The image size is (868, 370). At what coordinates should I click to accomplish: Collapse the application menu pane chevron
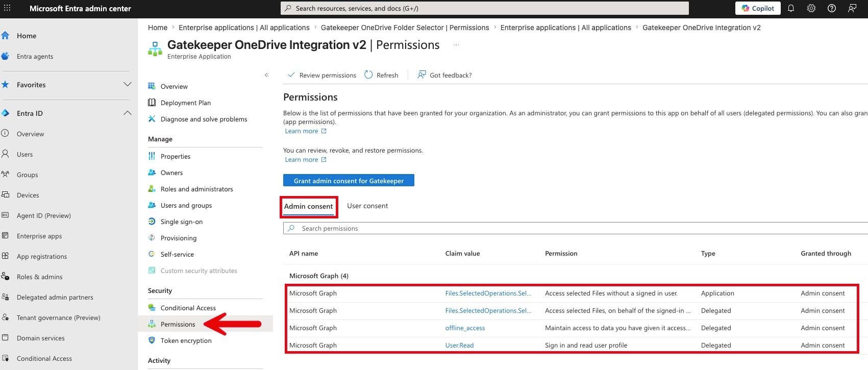pyautogui.click(x=266, y=75)
